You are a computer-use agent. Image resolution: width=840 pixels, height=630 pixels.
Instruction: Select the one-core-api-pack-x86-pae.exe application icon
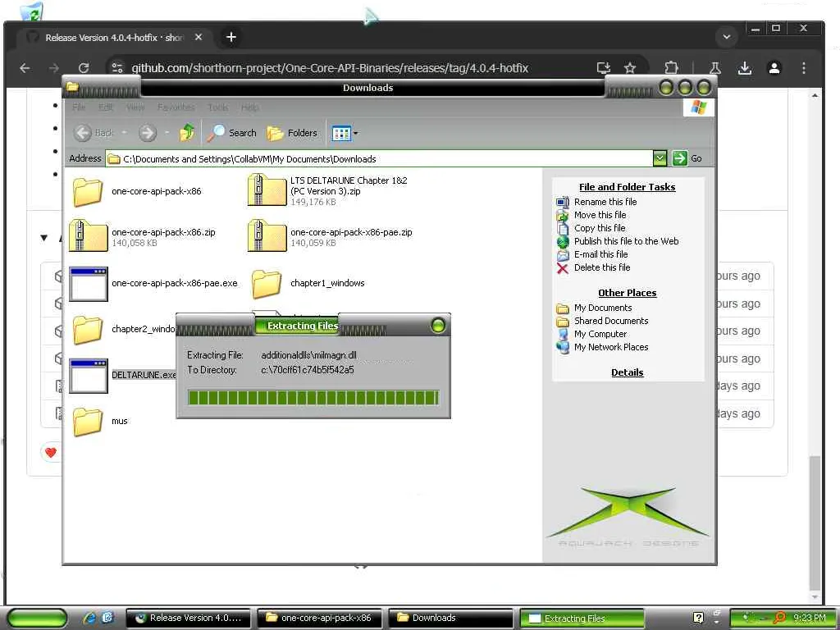click(89, 284)
